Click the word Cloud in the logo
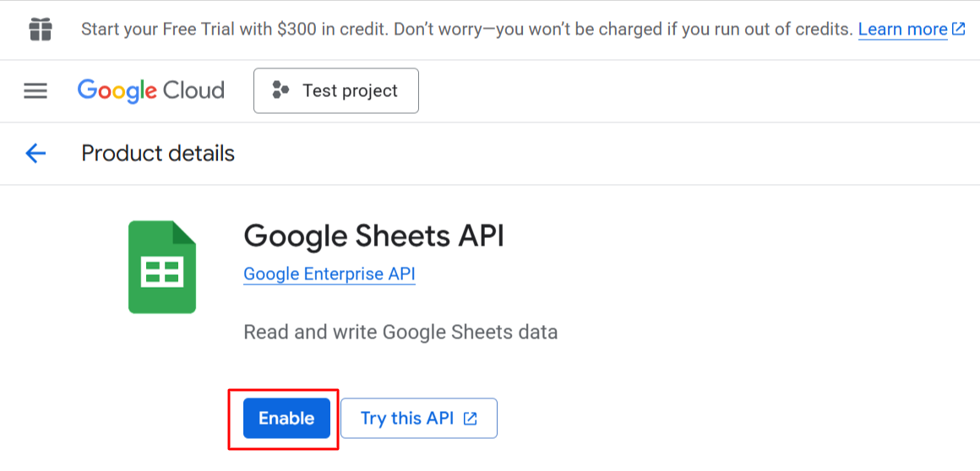 click(x=193, y=90)
